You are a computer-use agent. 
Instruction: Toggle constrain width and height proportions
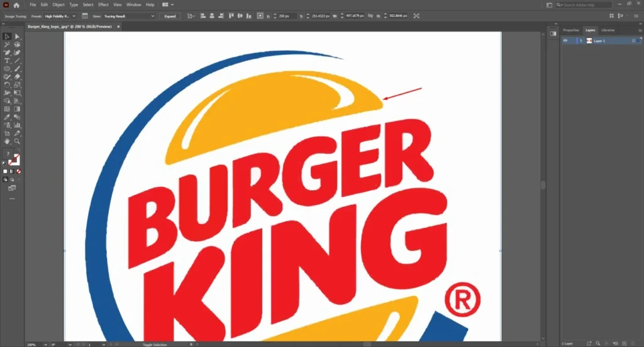[x=370, y=16]
